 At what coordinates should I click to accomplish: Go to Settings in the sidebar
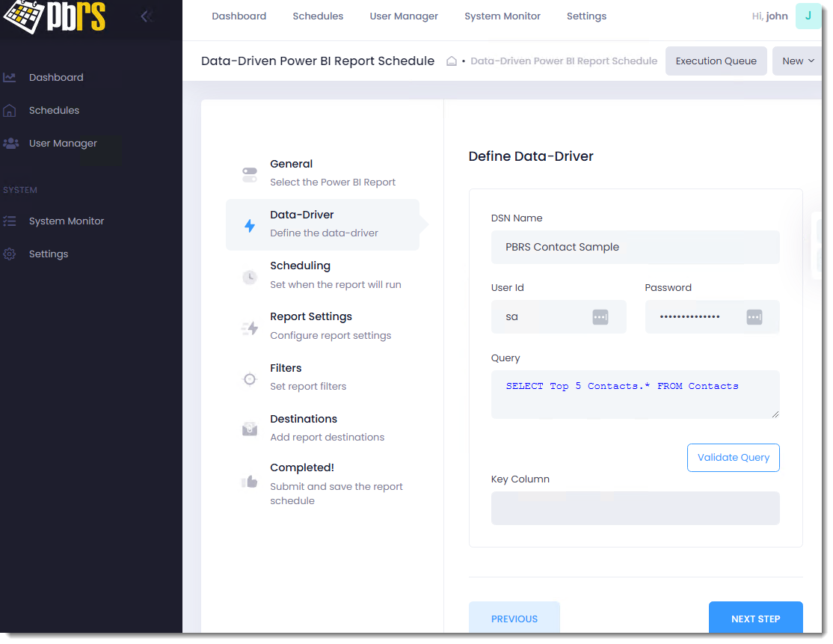click(x=49, y=254)
